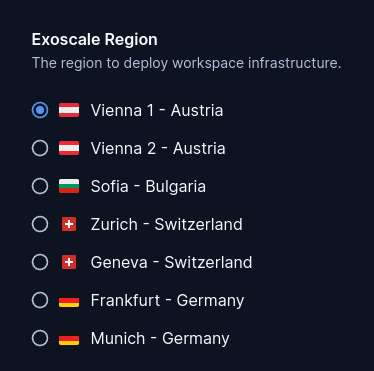The image size is (374, 371).
Task: Click the 'Munich - Germany' label text
Action: (160, 339)
